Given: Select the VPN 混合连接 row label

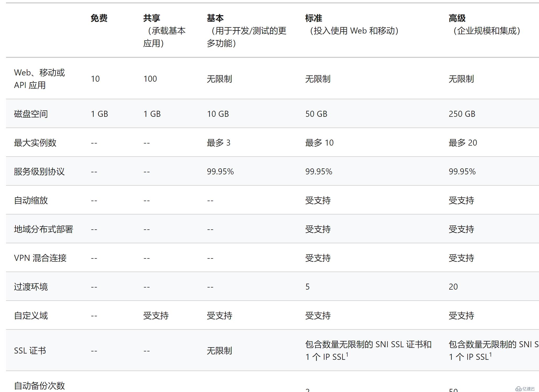Looking at the screenshot, I should click(x=40, y=258).
